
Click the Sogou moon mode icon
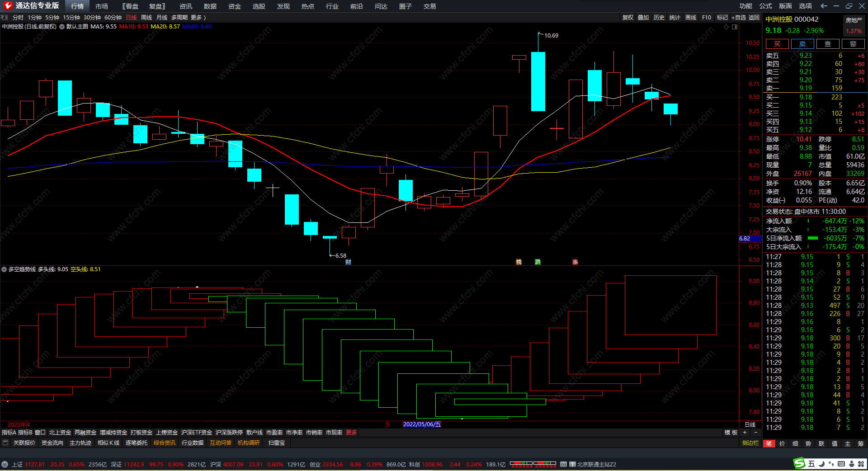pyautogui.click(x=821, y=464)
